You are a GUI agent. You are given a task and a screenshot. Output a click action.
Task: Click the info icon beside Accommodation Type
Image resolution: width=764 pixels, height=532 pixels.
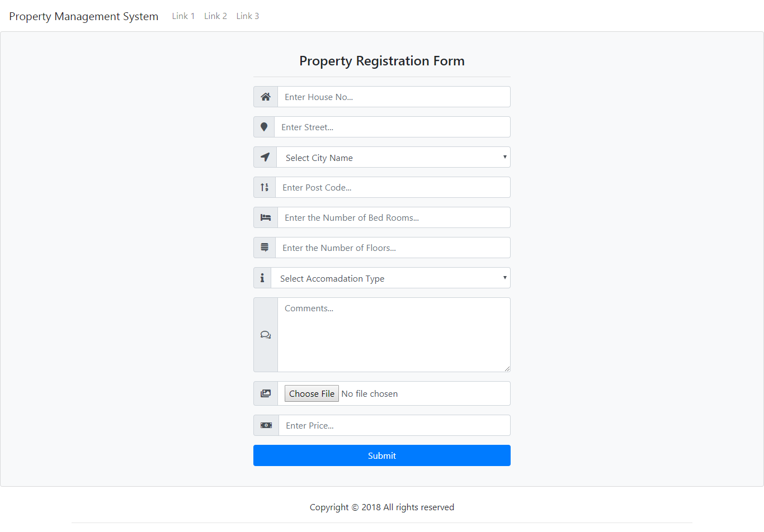262,278
